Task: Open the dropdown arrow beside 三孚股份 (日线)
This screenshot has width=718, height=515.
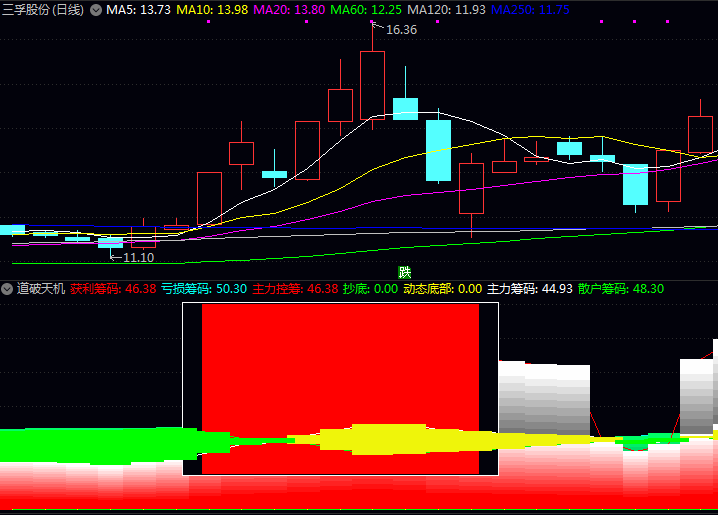Action: coord(96,10)
